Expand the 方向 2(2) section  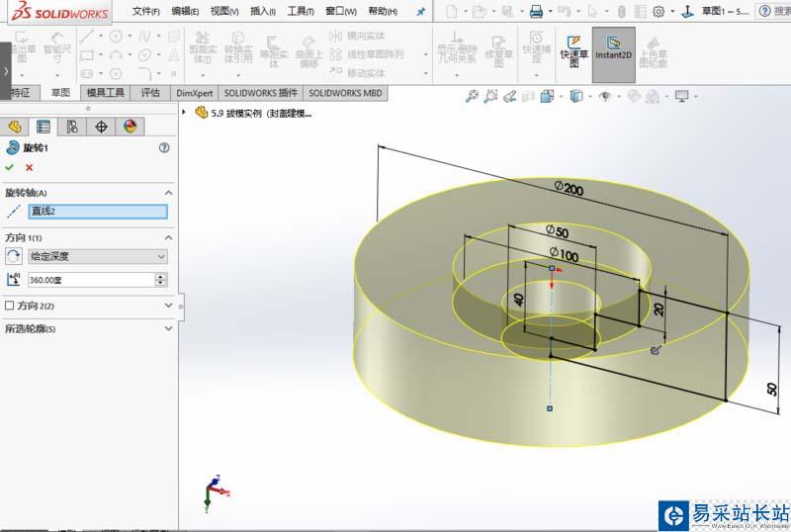point(168,306)
